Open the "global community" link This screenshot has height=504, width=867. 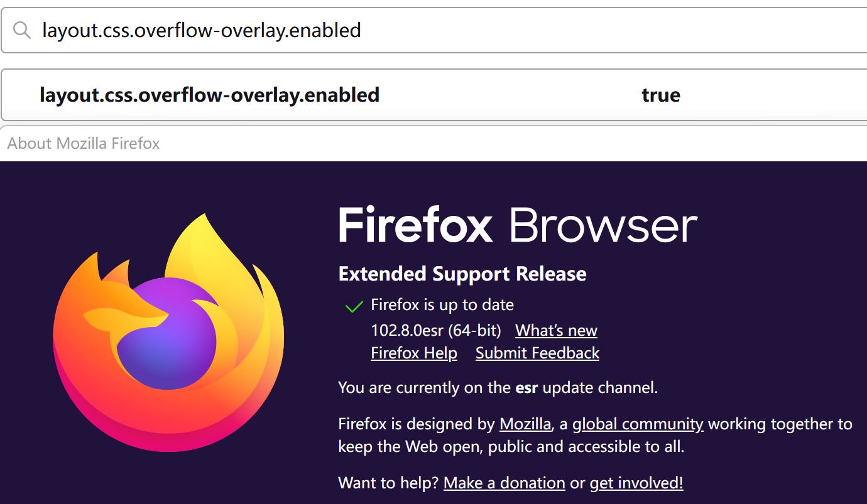(637, 424)
